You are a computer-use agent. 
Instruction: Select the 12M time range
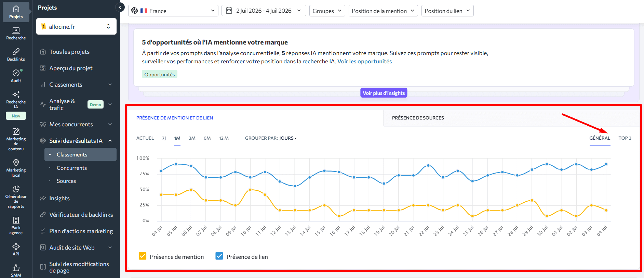pos(224,138)
